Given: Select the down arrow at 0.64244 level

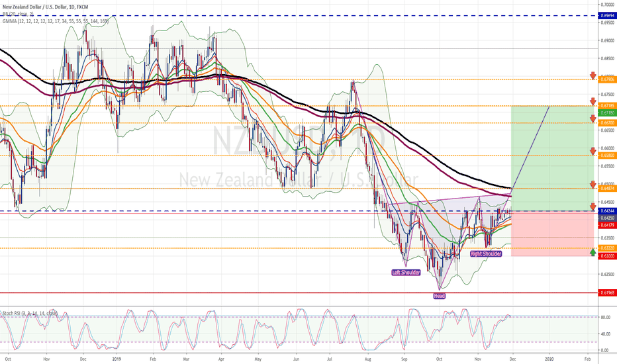Looking at the screenshot, I should (x=593, y=207).
